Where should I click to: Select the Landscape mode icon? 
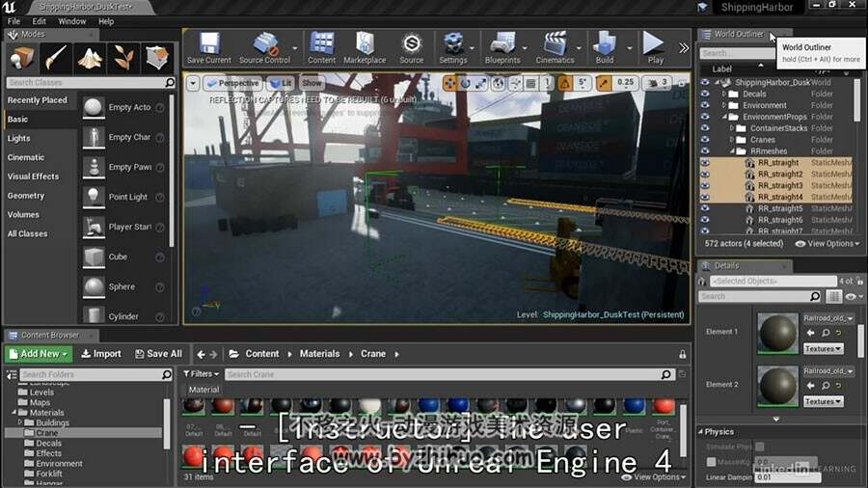coord(89,58)
